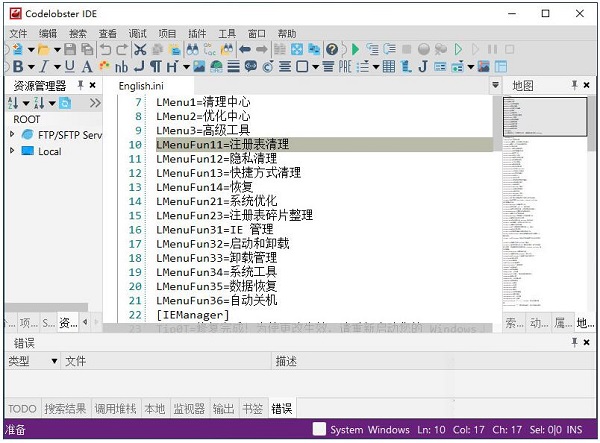This screenshot has width=600, height=443.
Task: Open the editor tab list dropdown
Action: click(495, 85)
